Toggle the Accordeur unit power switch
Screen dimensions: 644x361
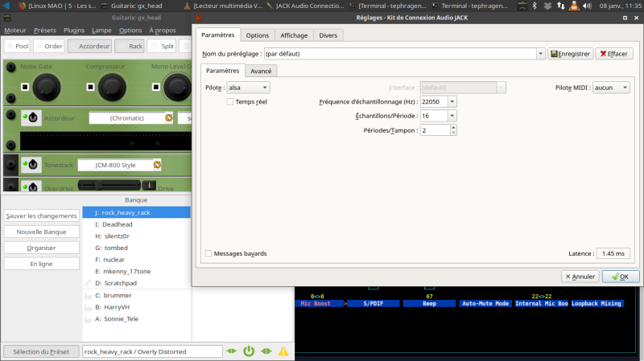click(x=31, y=118)
